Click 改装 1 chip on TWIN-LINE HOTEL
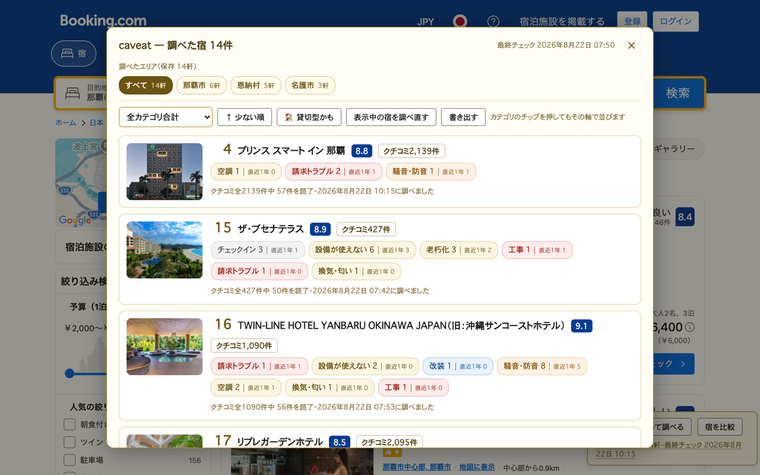 tap(458, 366)
